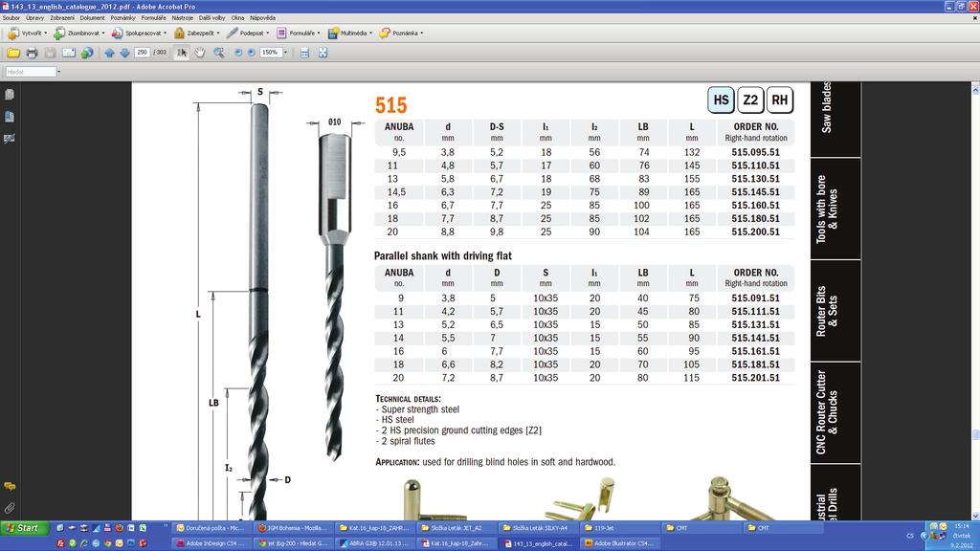Go to previous page with up arrow
Screen dimensions: 980x551
pyautogui.click(x=109, y=54)
